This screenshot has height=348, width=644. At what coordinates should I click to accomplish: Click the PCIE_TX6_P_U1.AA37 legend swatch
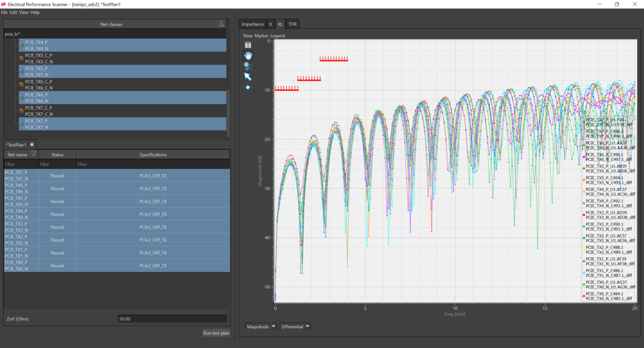(x=584, y=145)
